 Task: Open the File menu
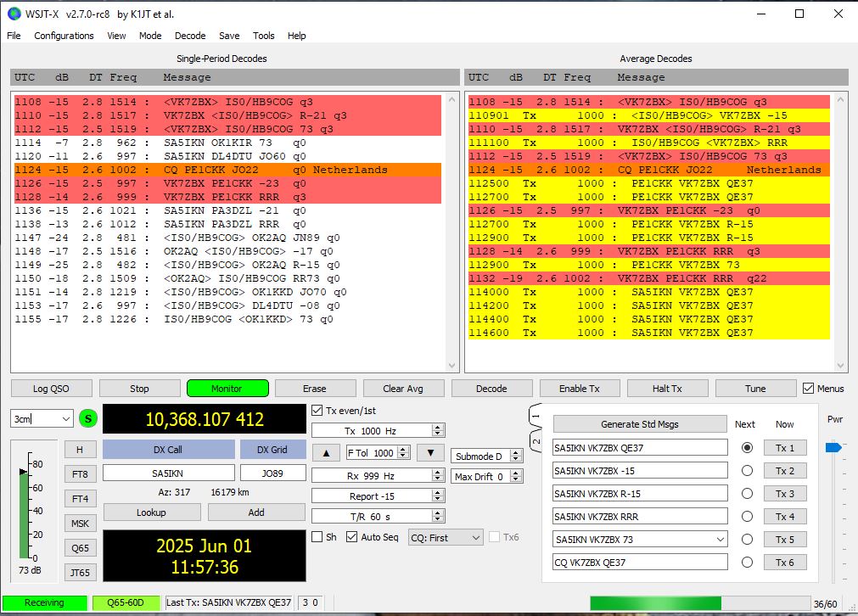(14, 36)
